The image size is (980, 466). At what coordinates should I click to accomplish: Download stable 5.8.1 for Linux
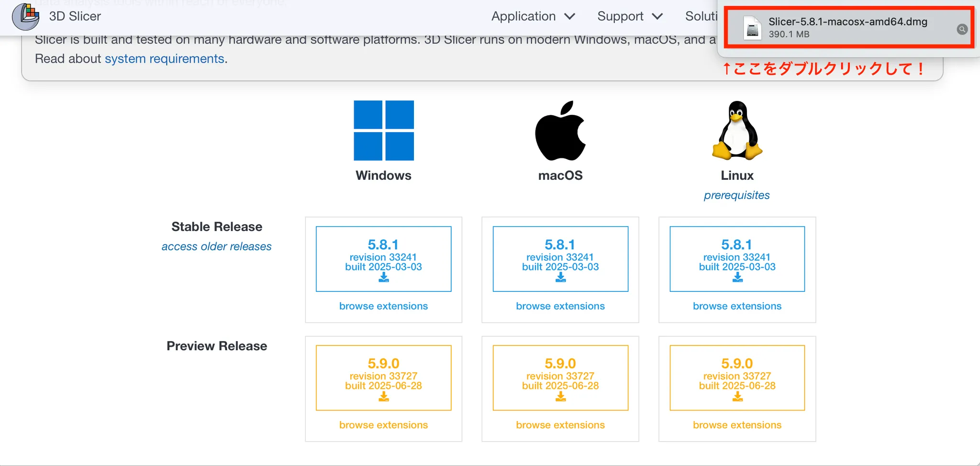click(737, 259)
